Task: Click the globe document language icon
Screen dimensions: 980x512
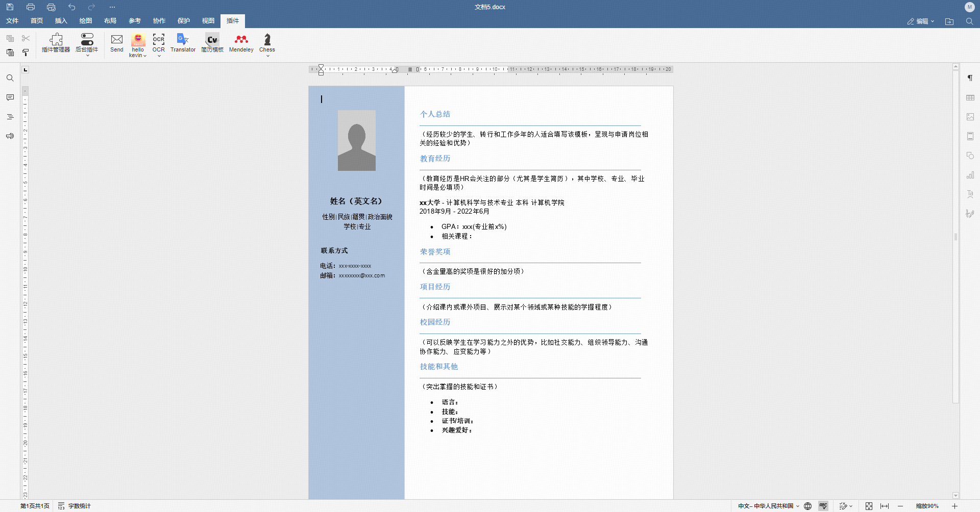Action: coord(807,506)
